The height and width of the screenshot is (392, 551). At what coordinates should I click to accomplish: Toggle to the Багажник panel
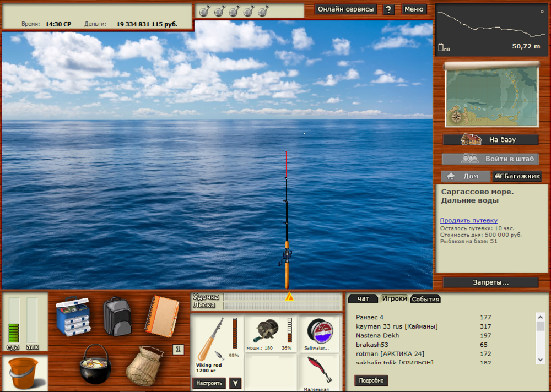pos(517,176)
